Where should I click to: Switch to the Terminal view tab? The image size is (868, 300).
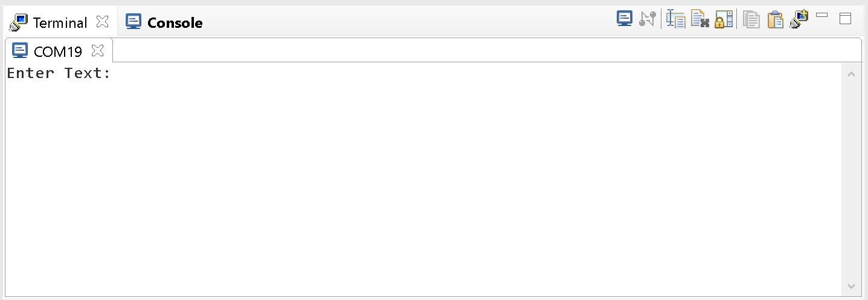60,23
